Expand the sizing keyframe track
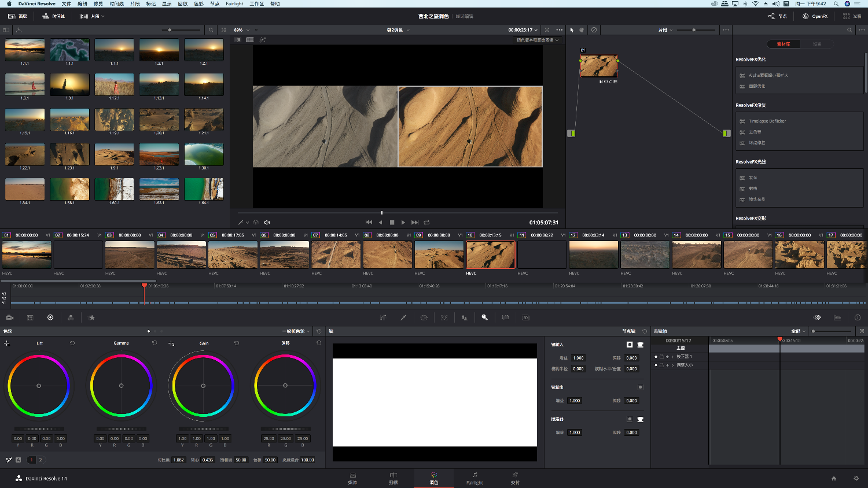Screen dimensions: 868x488 (x=672, y=365)
